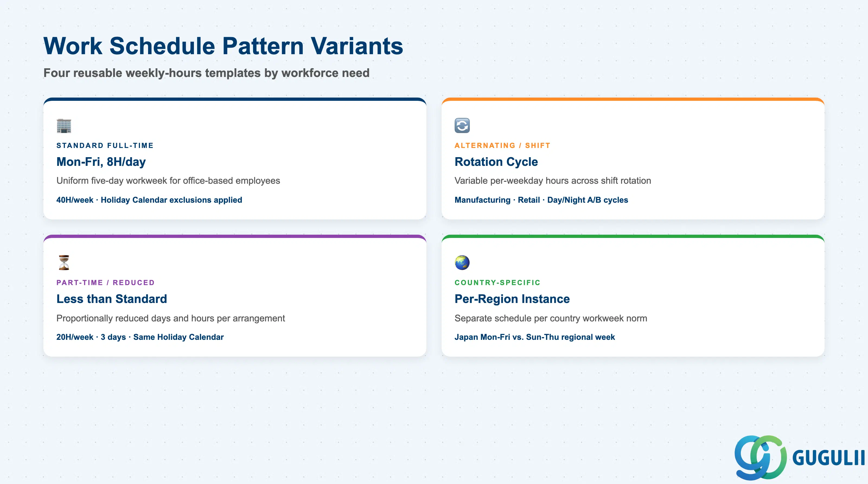Screen dimensions: 868x484
Task: Click 'Manufacturing · Retail · Day/Night A/B cycles'
Action: 541,200
